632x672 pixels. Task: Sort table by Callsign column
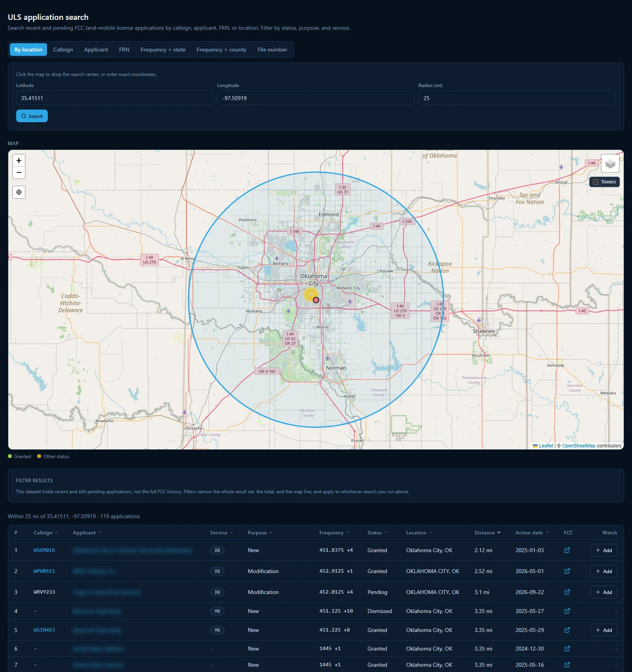(46, 533)
